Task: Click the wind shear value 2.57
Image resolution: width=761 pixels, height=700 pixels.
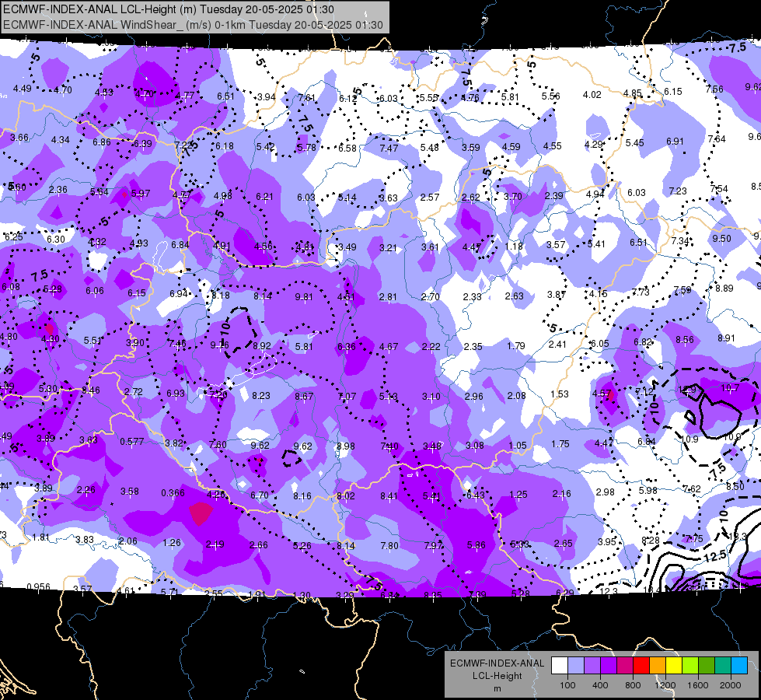Action: coord(430,198)
